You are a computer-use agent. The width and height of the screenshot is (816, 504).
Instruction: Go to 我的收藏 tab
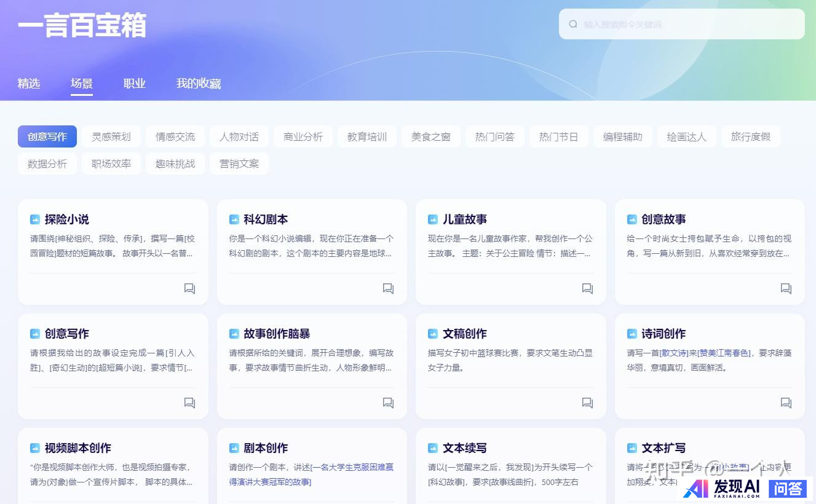199,83
